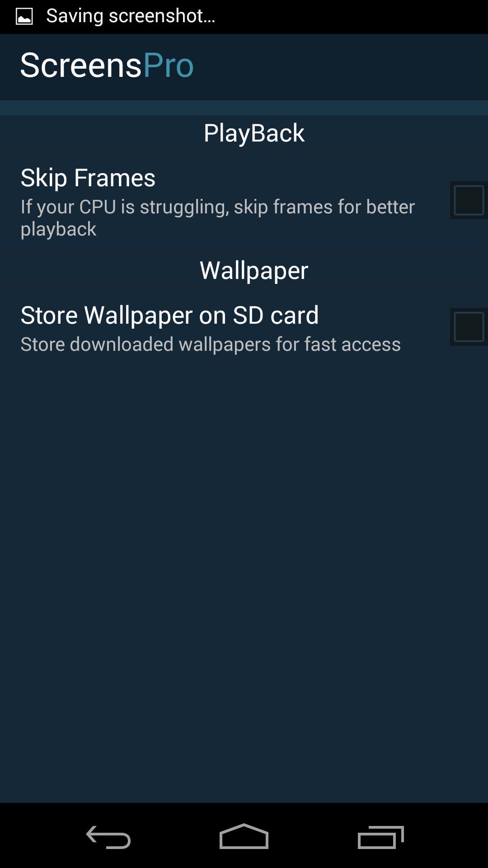The width and height of the screenshot is (488, 868).
Task: Check the Store Wallpaper on SD card box
Action: click(469, 326)
